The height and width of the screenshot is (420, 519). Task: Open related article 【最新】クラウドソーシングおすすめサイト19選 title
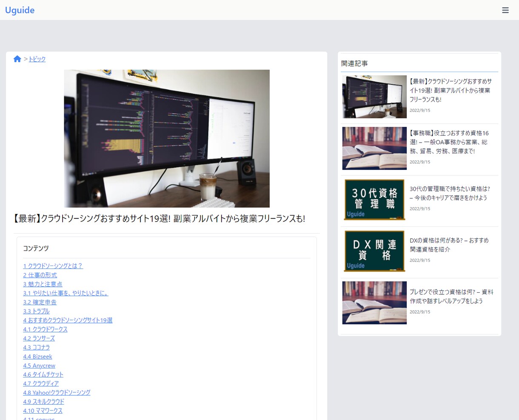click(451, 90)
